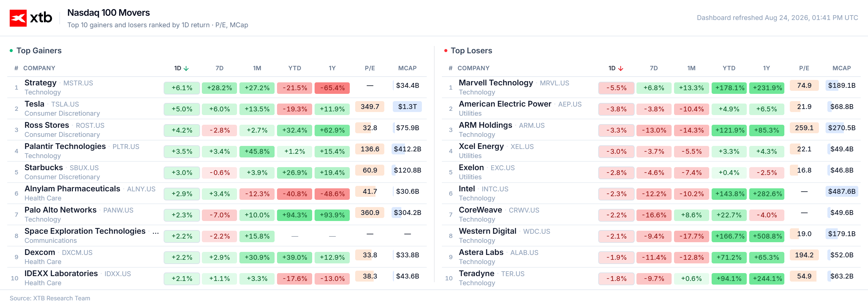Click the Source: XTB Research Team footer
868x307 pixels.
point(50,298)
